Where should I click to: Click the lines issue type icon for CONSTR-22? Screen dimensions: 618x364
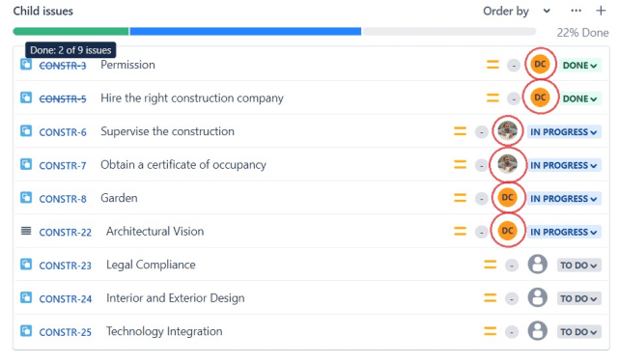click(26, 231)
